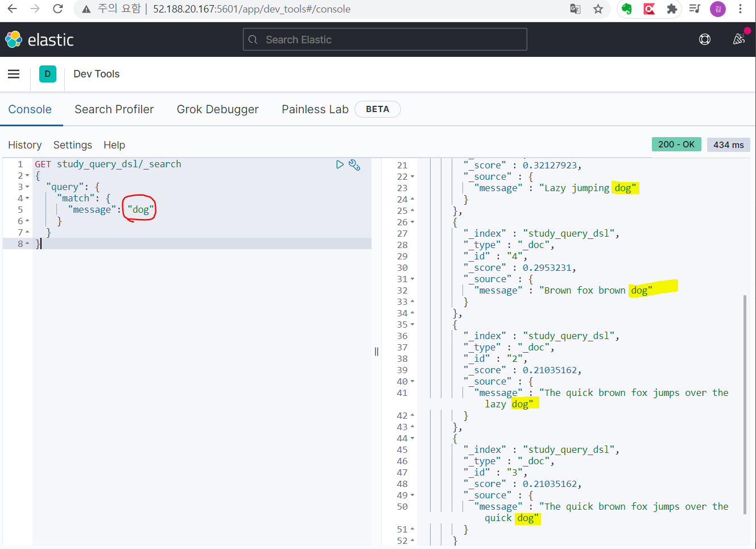Open the Elastic help menu icon
The height and width of the screenshot is (549, 756).
click(x=705, y=39)
